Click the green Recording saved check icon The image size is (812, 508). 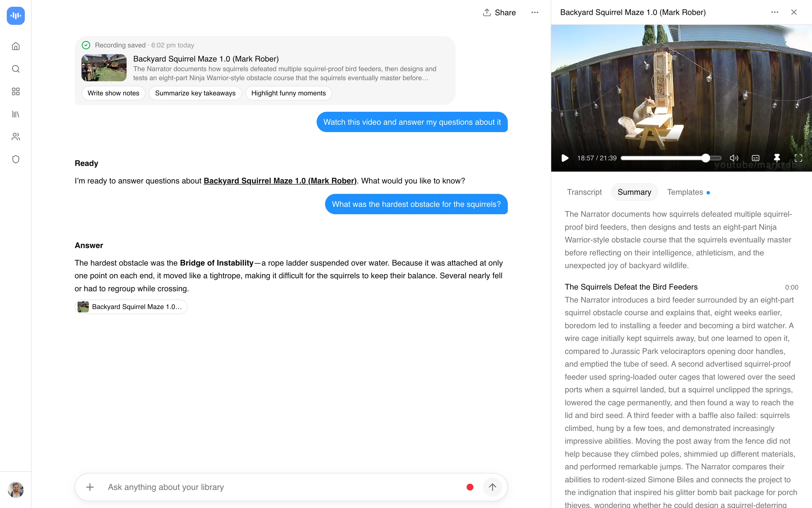click(86, 45)
